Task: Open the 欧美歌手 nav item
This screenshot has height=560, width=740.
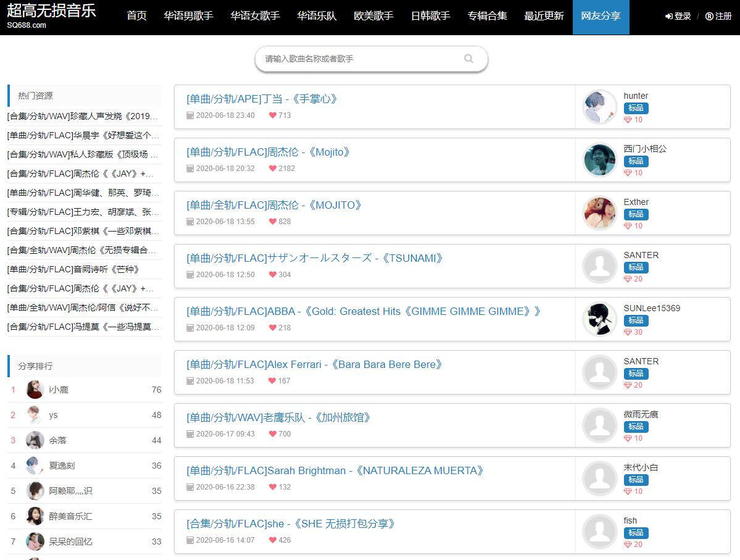Action: (374, 16)
